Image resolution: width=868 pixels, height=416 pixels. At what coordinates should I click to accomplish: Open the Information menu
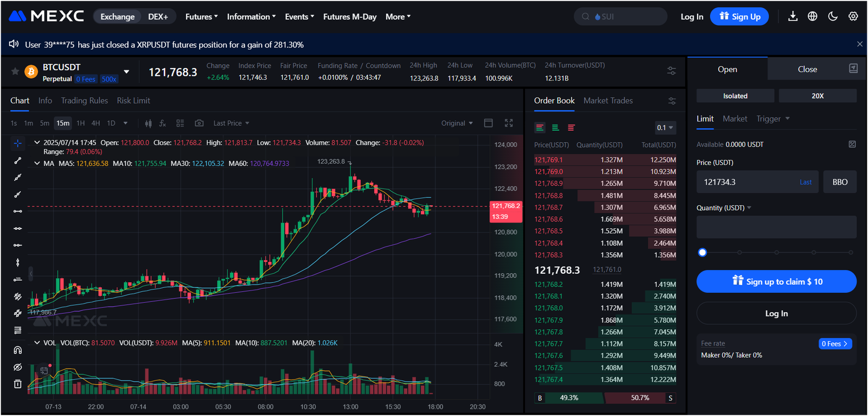251,17
